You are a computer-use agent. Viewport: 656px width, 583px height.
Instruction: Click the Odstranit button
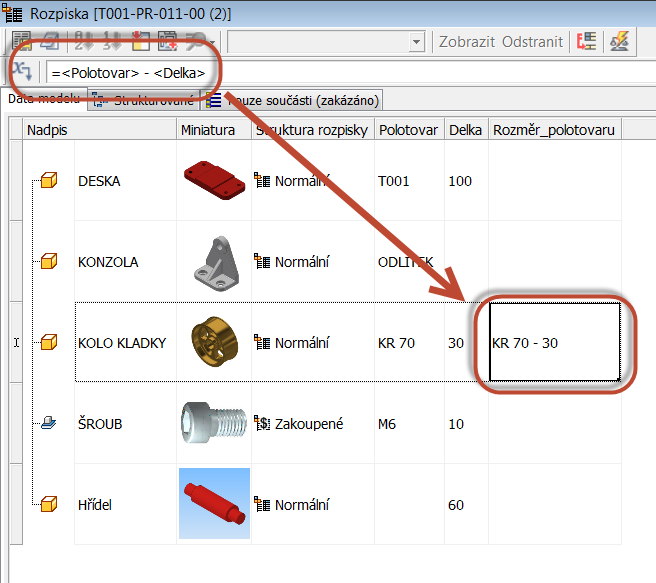coord(531,42)
